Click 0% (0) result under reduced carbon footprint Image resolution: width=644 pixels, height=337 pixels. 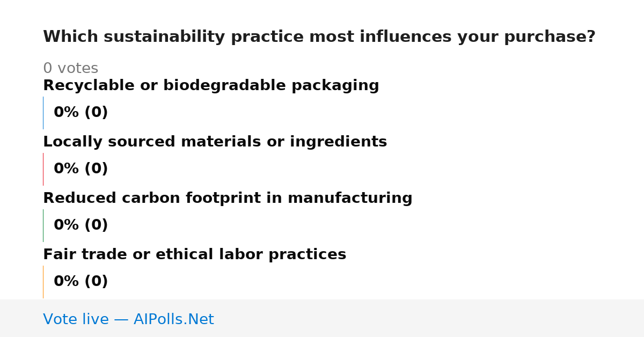tap(80, 225)
